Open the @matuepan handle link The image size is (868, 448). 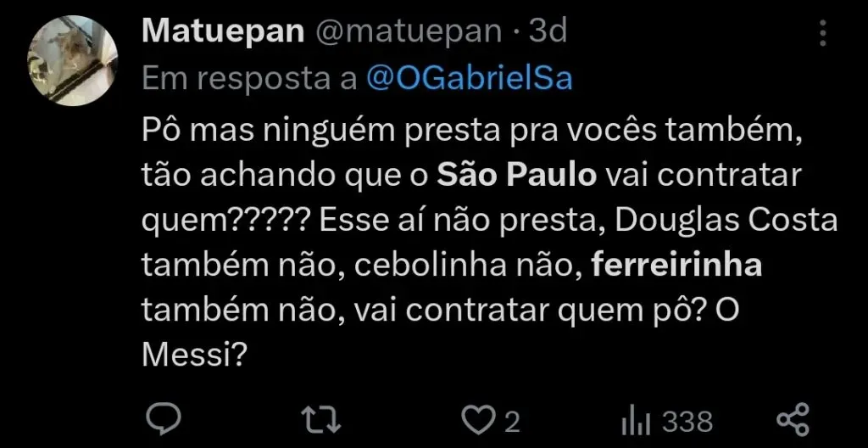pyautogui.click(x=409, y=32)
